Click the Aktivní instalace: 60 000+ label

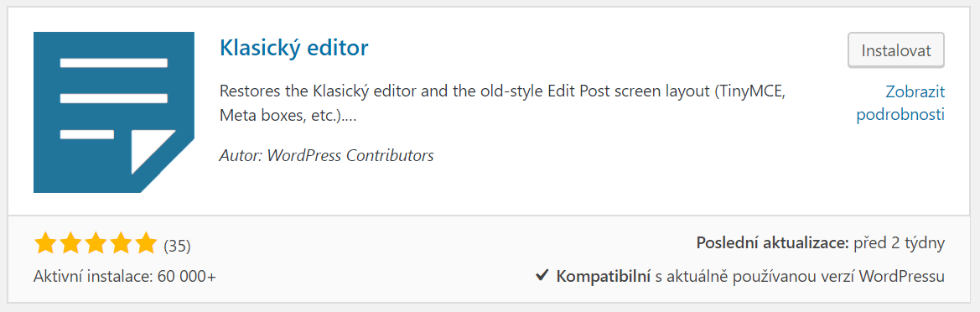(x=124, y=277)
